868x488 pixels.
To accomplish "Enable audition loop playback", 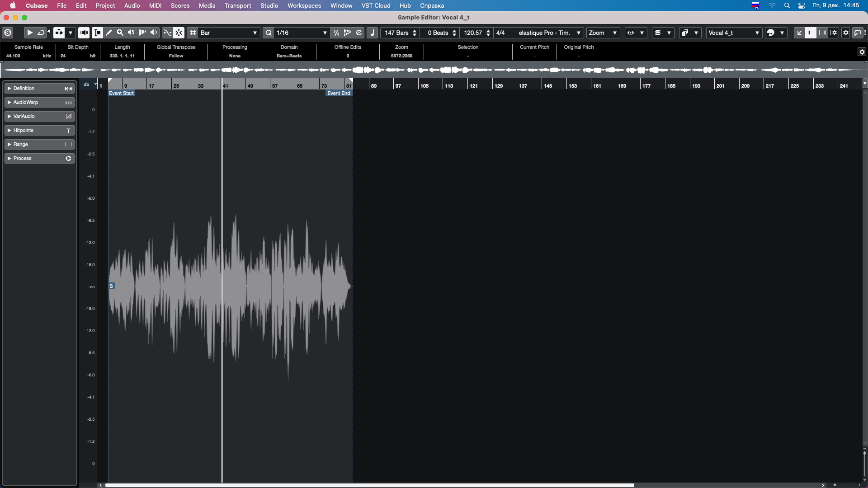I will pos(41,33).
